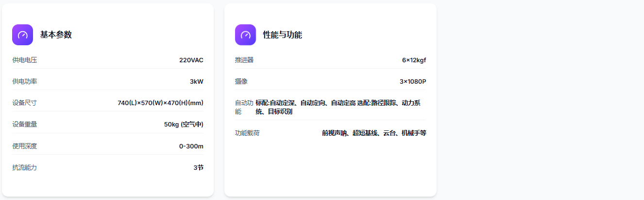The height and width of the screenshot is (200, 644).
Task: Click the 抗流能力 label
Action: (25, 167)
